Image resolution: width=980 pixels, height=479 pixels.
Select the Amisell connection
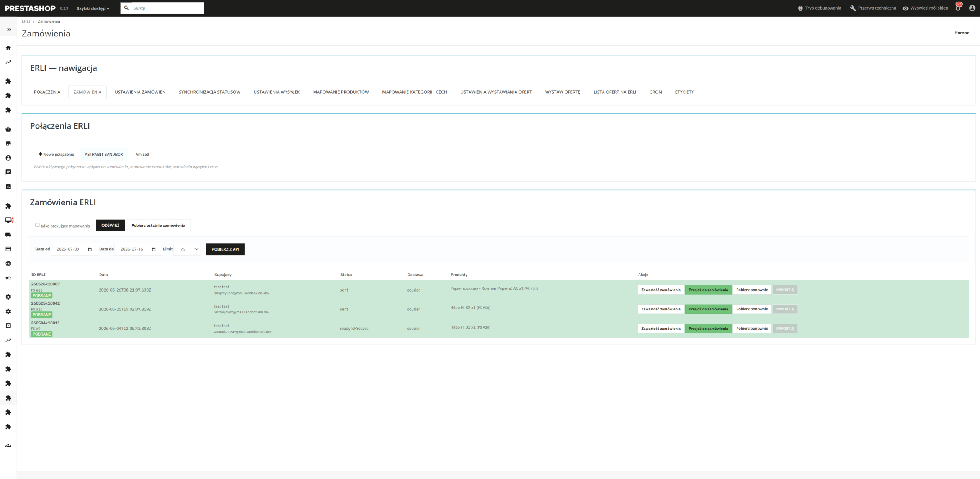(142, 155)
